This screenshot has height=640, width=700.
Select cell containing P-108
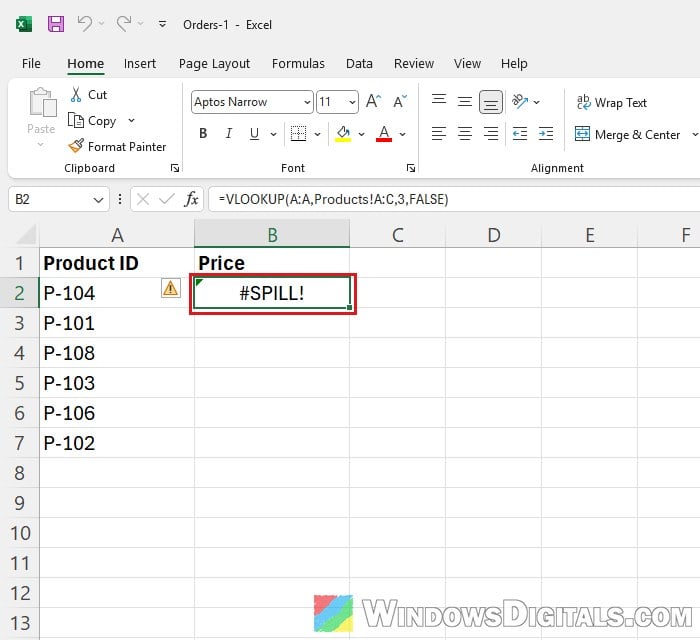117,353
